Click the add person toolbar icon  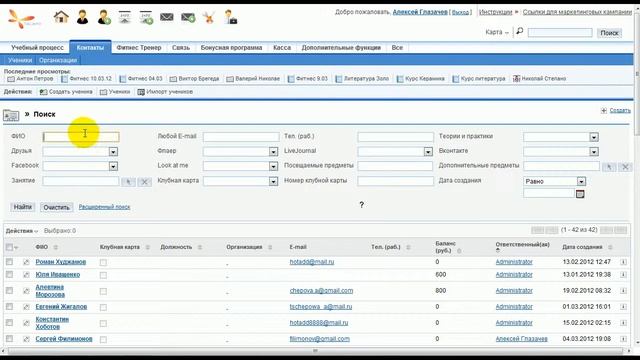tap(104, 17)
